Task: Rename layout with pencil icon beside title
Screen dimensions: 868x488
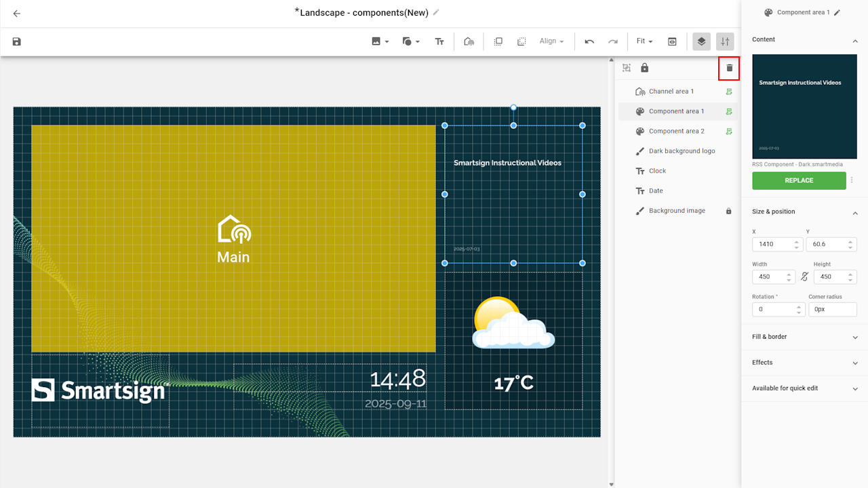Action: click(x=436, y=12)
